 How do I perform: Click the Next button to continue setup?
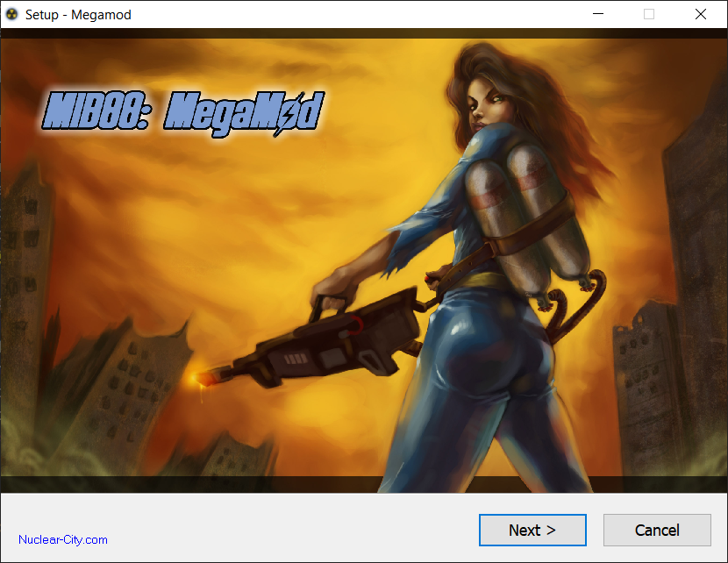click(532, 530)
